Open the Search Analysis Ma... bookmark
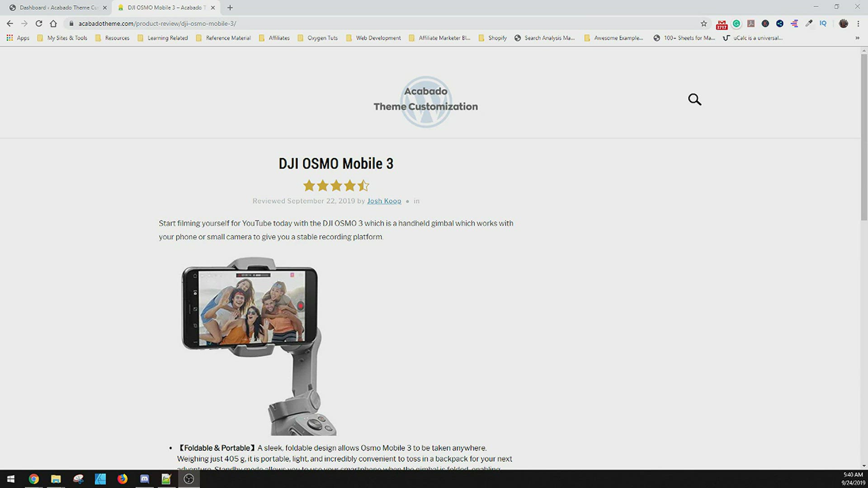Viewport: 868px width, 488px height. tap(545, 38)
